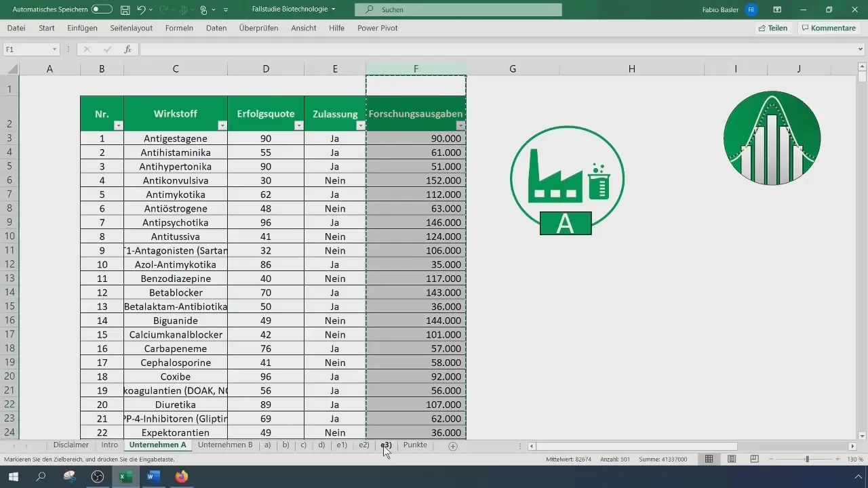Open the Ansicht ribbon tab
This screenshot has width=868, height=488.
pos(304,28)
